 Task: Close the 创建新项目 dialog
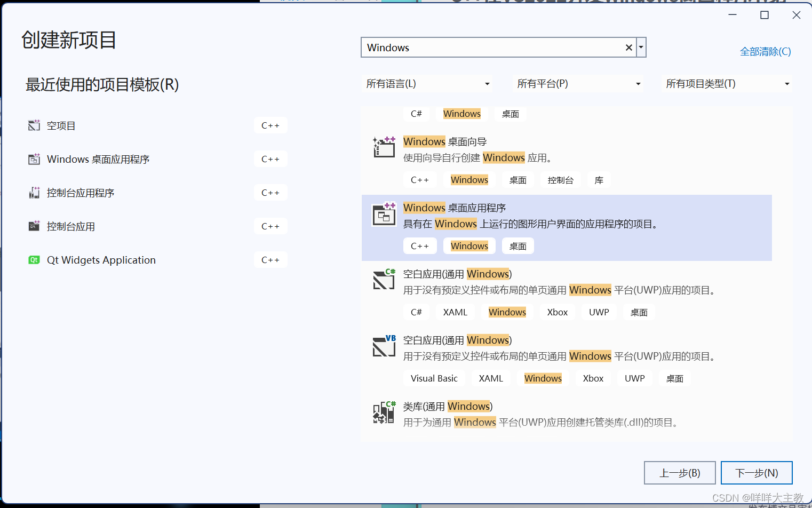pyautogui.click(x=797, y=15)
